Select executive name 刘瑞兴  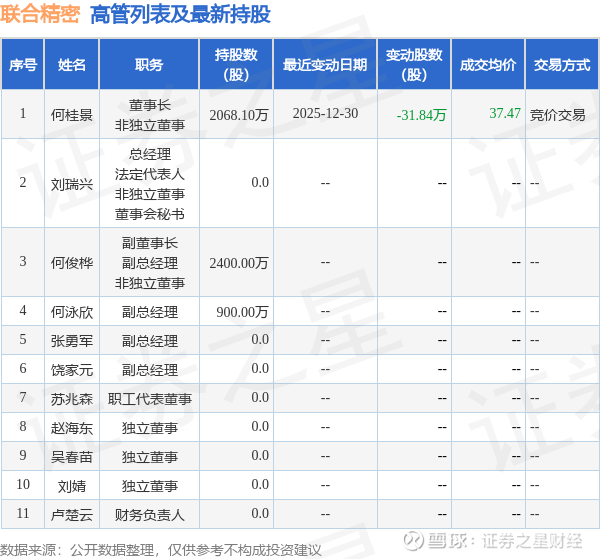point(72,183)
